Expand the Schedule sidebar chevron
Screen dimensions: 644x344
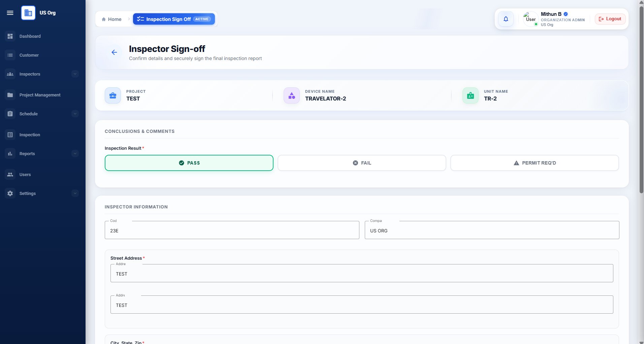point(75,114)
